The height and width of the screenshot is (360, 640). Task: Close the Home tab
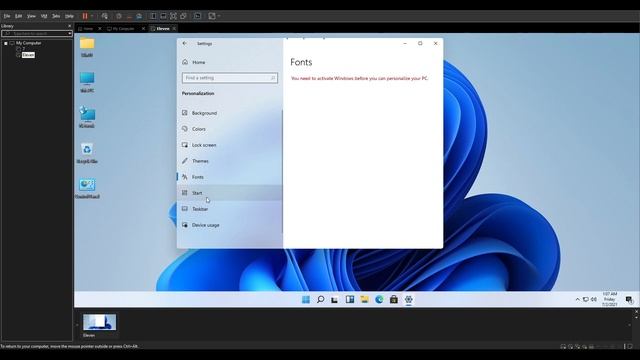[100, 29]
